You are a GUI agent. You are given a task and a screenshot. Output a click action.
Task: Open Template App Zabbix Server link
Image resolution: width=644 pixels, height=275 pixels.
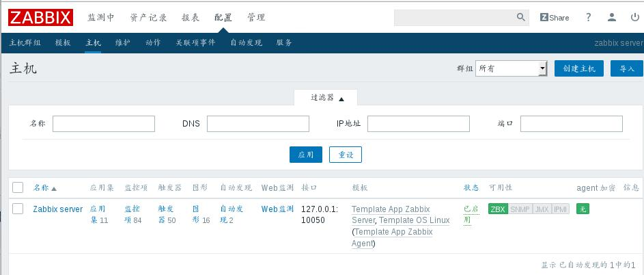click(x=391, y=215)
